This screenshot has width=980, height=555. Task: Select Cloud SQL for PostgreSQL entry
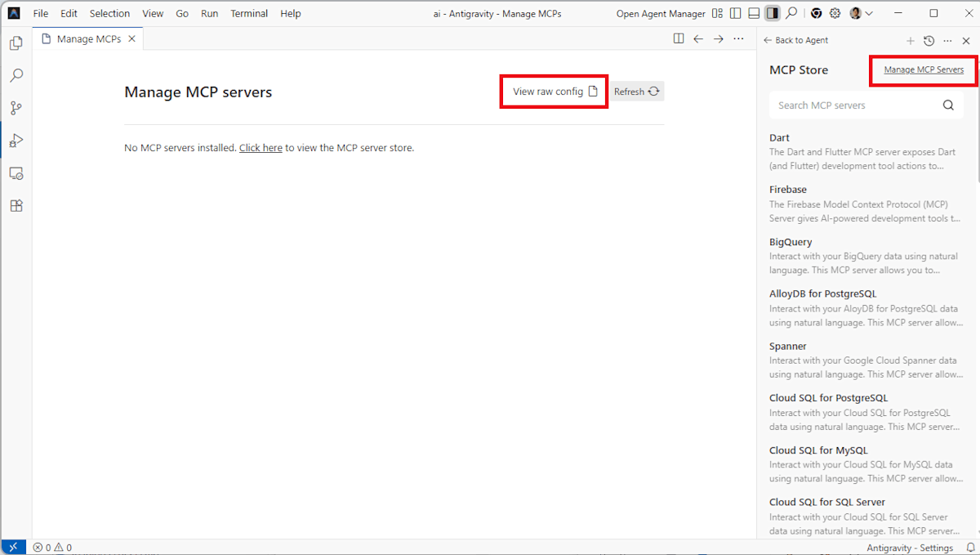[866, 412]
